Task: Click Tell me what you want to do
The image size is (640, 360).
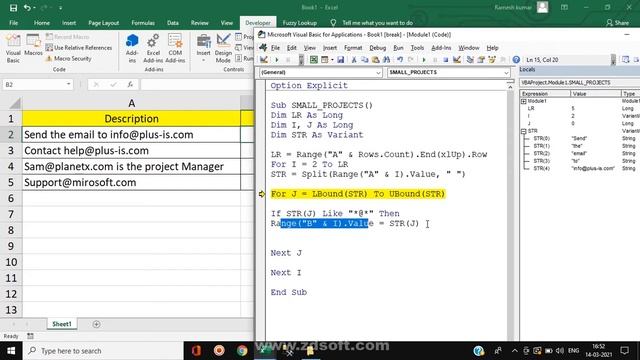Action: 377,23
